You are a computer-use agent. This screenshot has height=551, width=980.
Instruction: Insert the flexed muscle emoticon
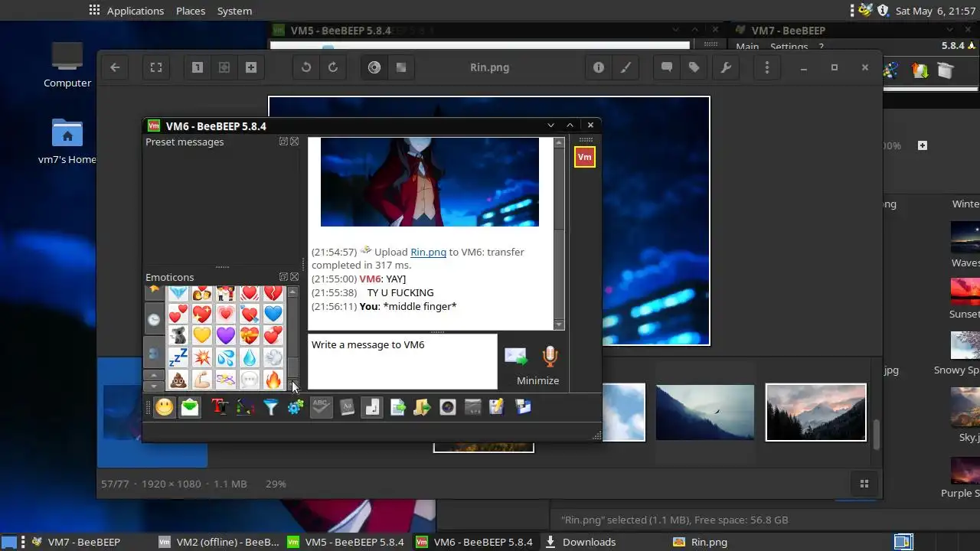(x=201, y=379)
